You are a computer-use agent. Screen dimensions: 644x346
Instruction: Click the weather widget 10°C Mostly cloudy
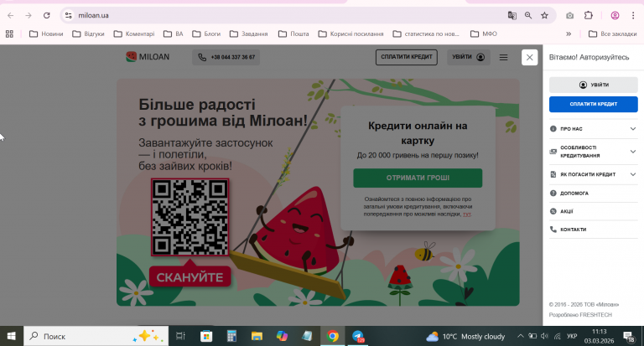coord(465,337)
